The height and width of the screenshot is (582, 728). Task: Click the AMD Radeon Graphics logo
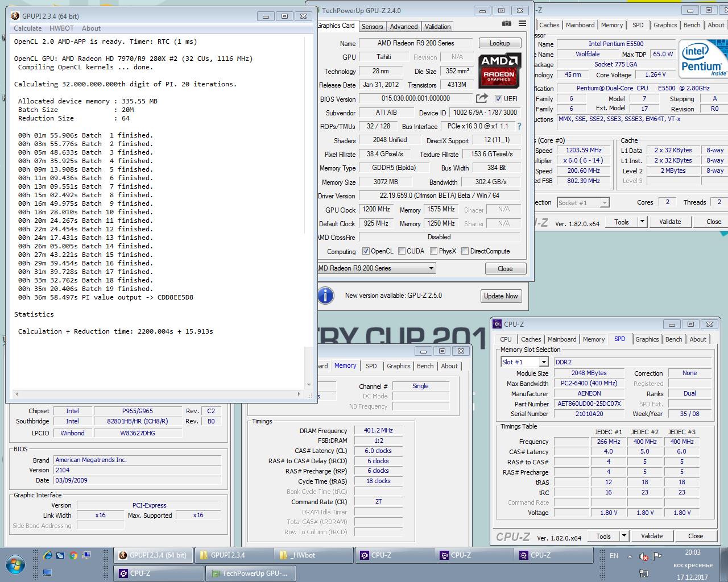click(499, 70)
